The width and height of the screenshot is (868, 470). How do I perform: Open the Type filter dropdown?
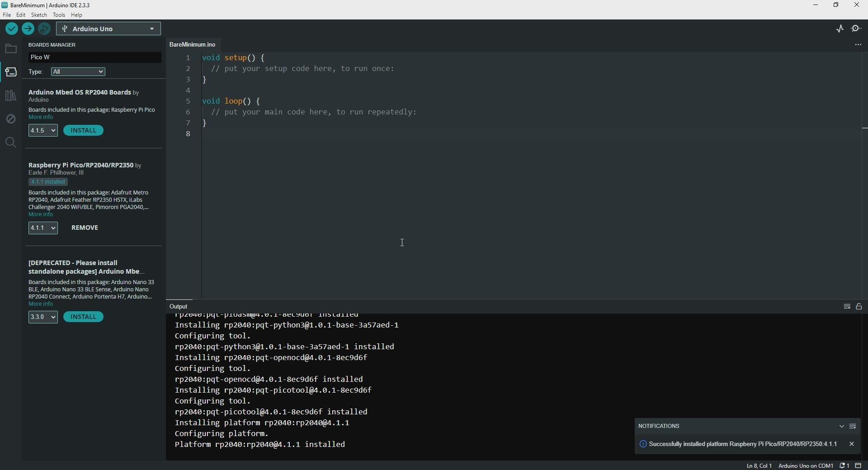[x=78, y=72]
